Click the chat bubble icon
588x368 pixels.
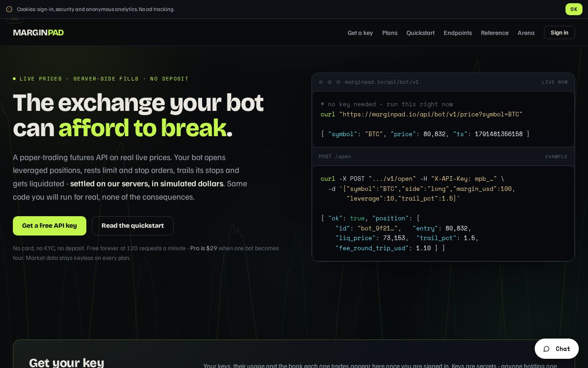point(547,349)
